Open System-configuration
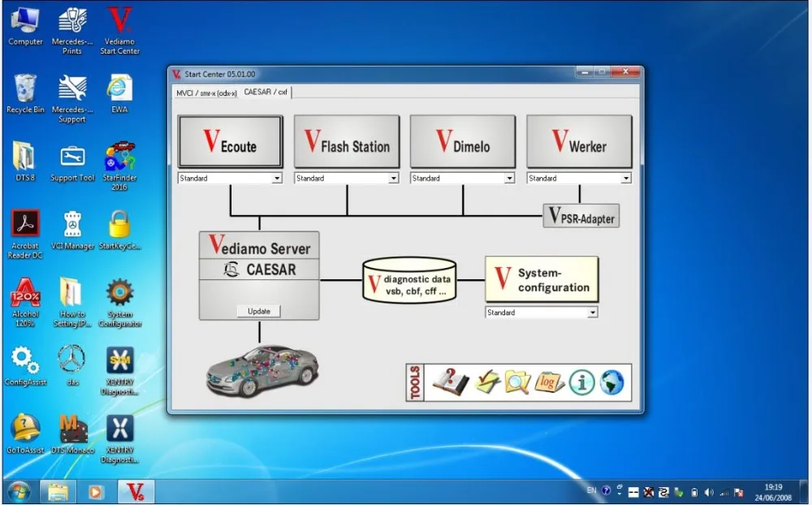The image size is (812, 505). click(x=542, y=279)
